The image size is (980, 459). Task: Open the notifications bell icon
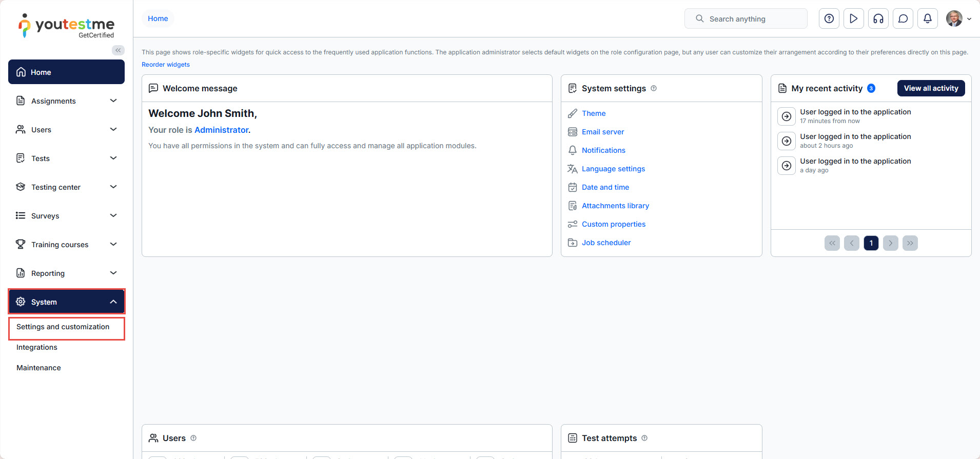point(927,19)
